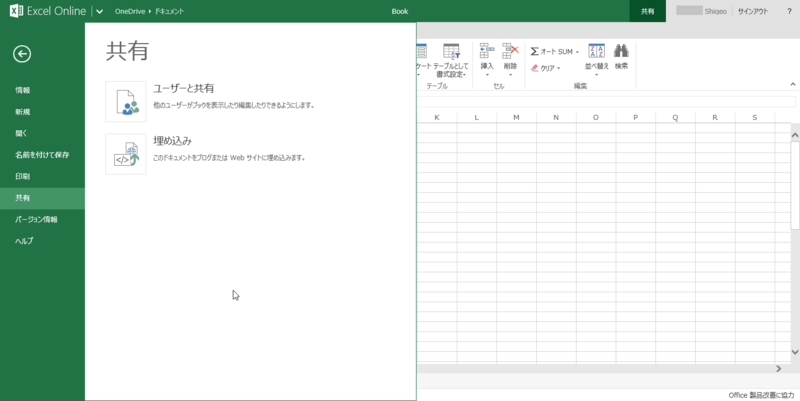Select column K header
The height and width of the screenshot is (401, 800).
coord(437,117)
